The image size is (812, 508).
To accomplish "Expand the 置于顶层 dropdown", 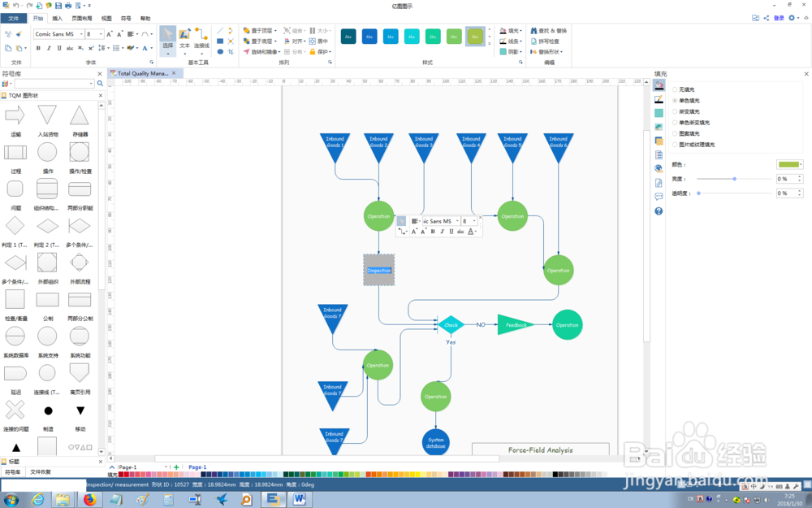I will (275, 31).
